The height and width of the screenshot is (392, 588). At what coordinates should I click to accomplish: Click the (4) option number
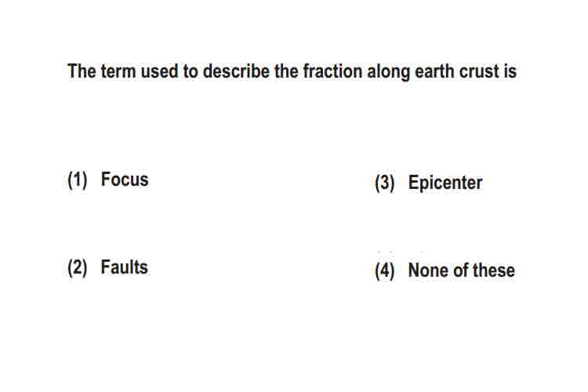coord(385,270)
